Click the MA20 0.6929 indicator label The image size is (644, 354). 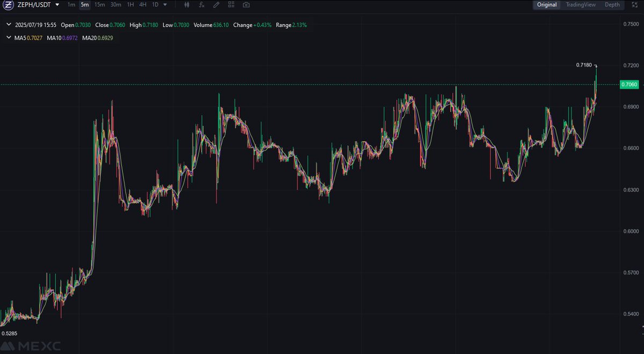point(98,38)
